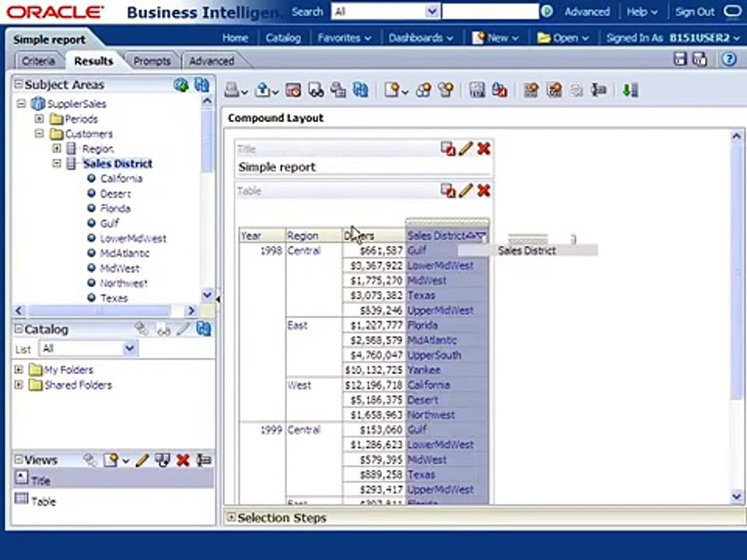Open the New menu
Viewport: 747px width, 560px height.
point(495,37)
